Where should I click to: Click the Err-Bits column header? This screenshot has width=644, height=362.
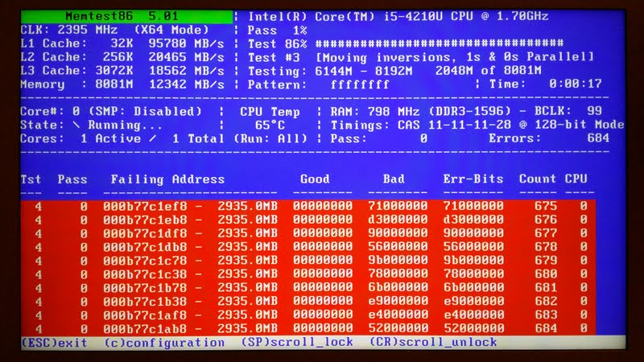coord(473,179)
